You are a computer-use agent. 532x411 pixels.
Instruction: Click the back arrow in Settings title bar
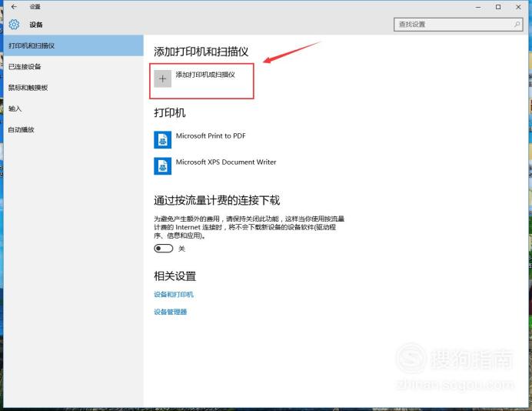coord(14,6)
